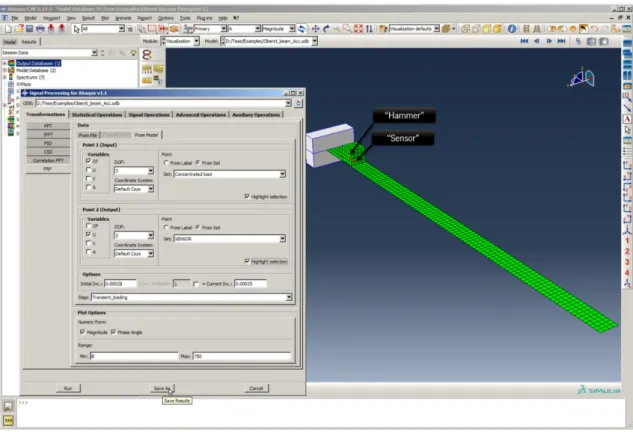Click the numeral 3 view icon

[x=627, y=262]
